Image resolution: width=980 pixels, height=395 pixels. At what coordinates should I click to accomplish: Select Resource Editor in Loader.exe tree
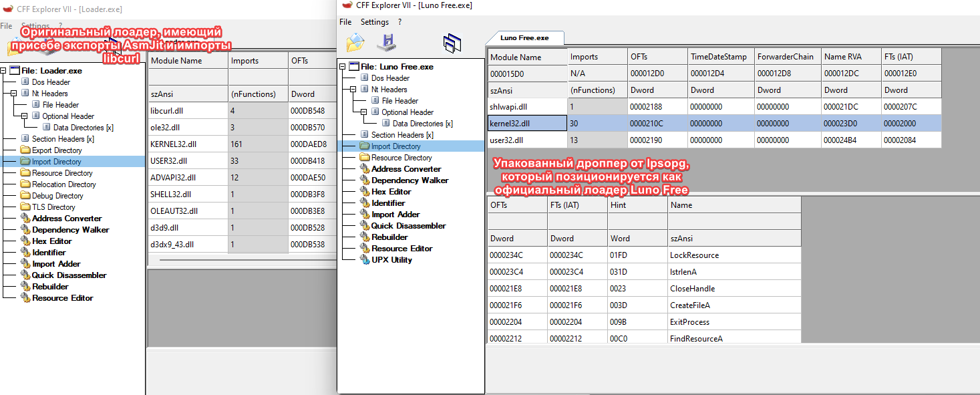pos(62,298)
